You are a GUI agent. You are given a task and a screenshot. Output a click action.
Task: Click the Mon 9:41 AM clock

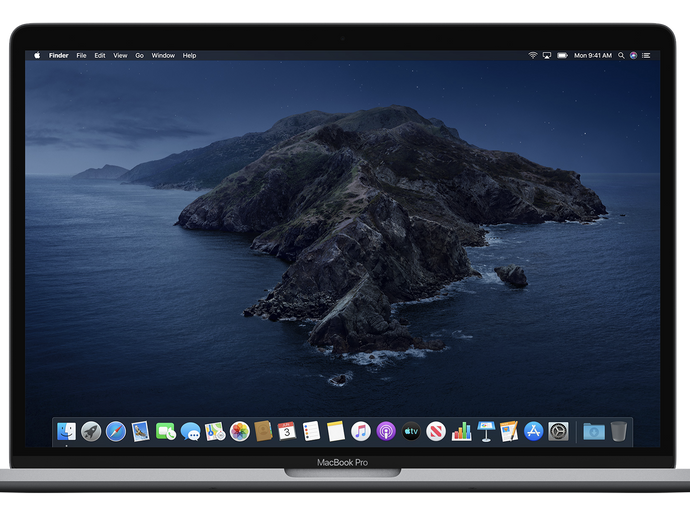pos(593,55)
